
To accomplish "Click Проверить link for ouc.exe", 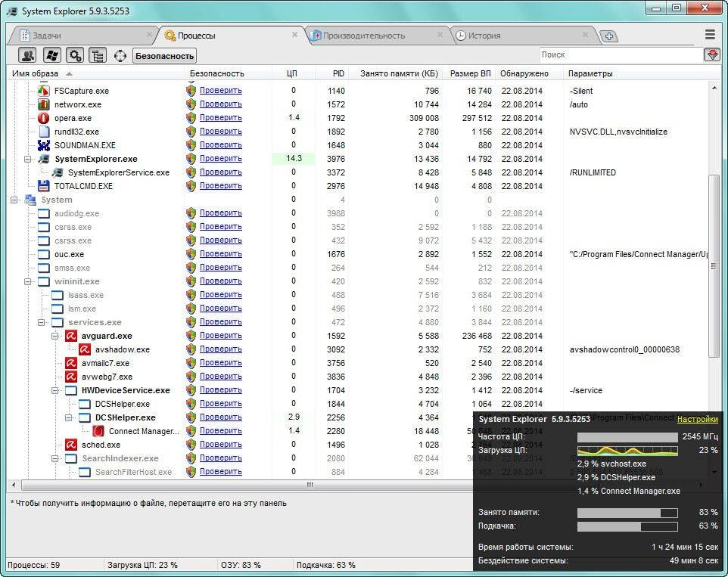I will pos(220,253).
